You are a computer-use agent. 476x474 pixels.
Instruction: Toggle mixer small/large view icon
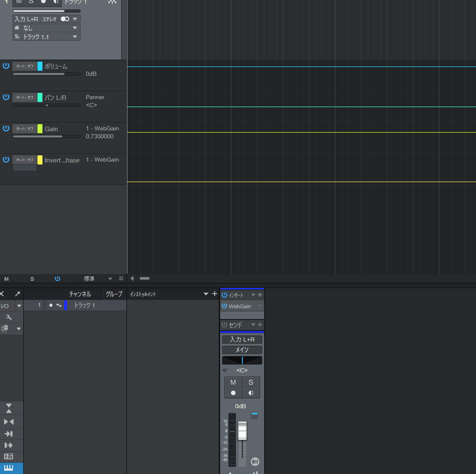(x=9, y=408)
